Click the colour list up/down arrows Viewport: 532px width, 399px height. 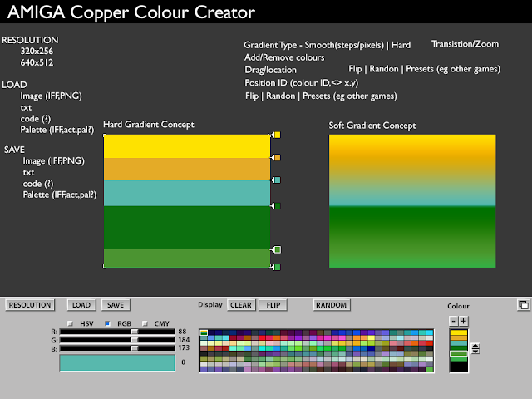point(475,349)
